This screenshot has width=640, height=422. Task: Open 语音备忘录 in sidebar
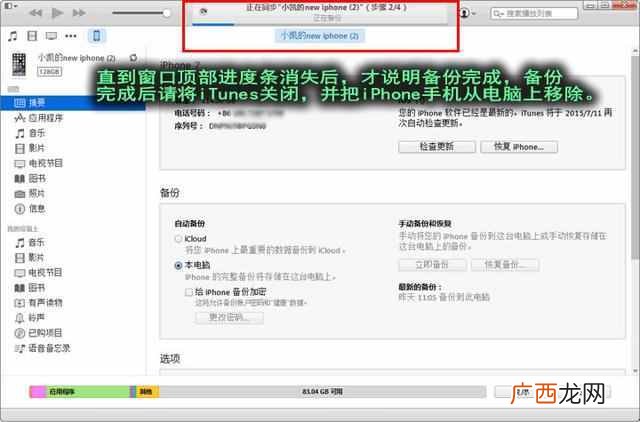[42, 348]
